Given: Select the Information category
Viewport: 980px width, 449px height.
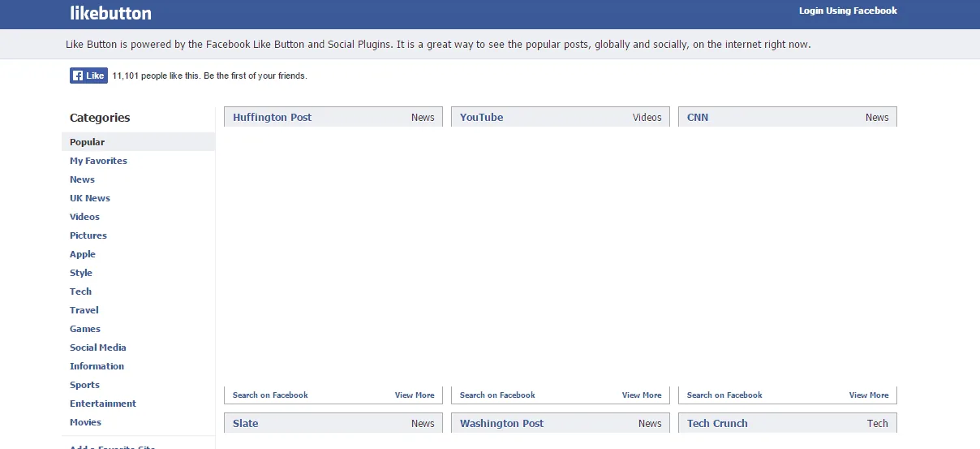Looking at the screenshot, I should pos(97,366).
